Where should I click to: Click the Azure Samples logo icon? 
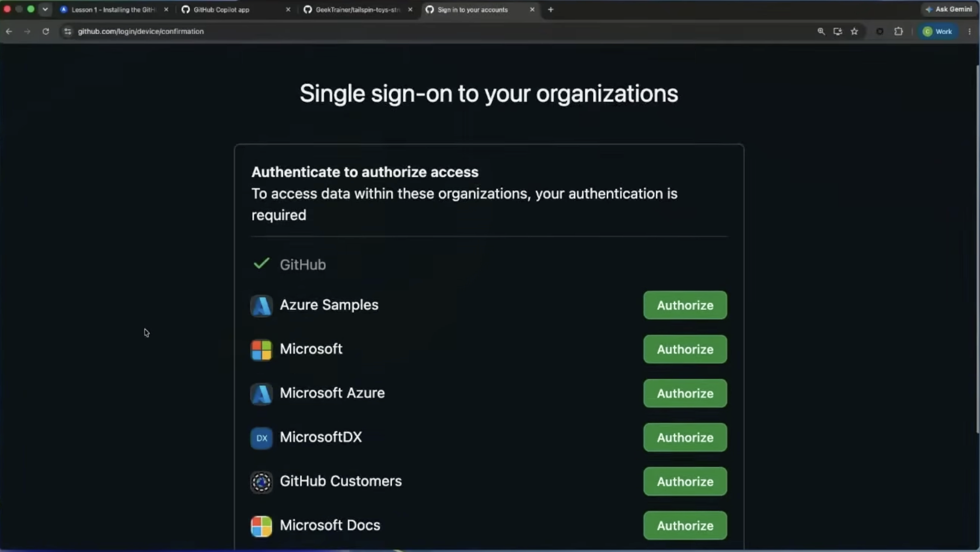261,306
